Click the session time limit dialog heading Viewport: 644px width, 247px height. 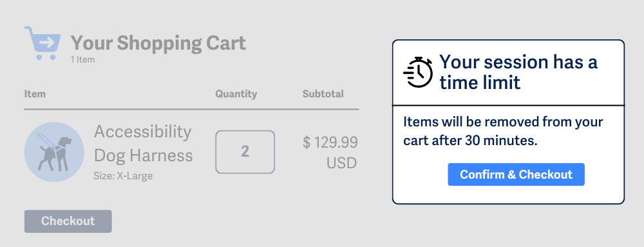[x=518, y=72]
